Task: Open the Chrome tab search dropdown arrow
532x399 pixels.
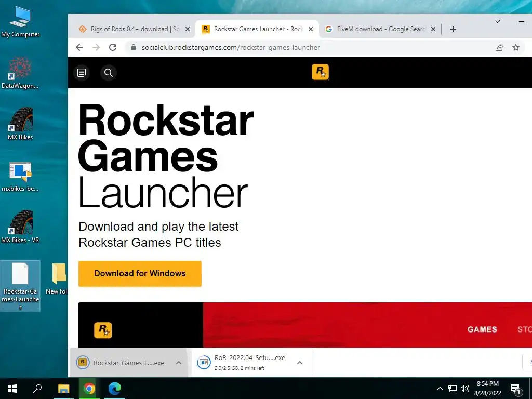Action: (497, 21)
